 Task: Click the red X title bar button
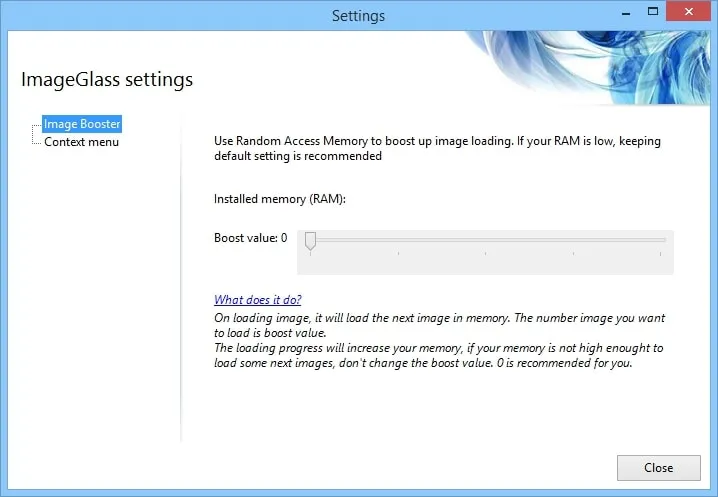688,11
